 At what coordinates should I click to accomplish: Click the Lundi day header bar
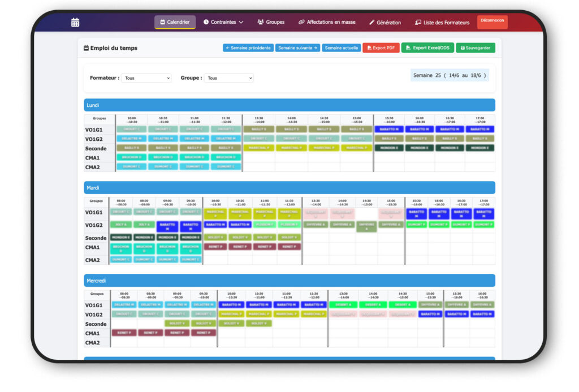[289, 105]
